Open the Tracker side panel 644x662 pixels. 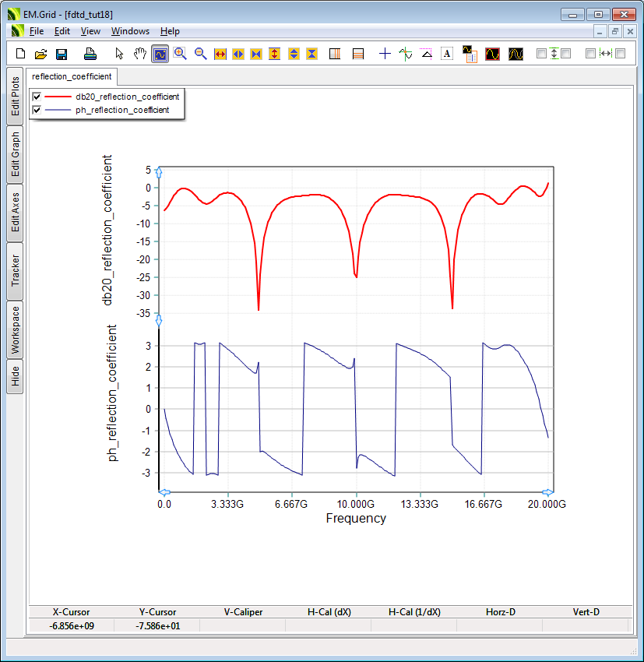click(x=15, y=270)
